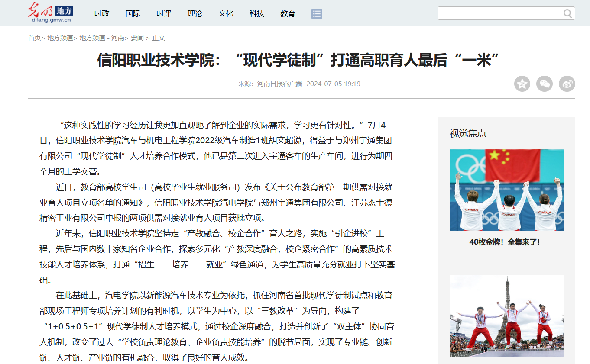
Task: Add article to favorites with star icon
Action: [522, 84]
